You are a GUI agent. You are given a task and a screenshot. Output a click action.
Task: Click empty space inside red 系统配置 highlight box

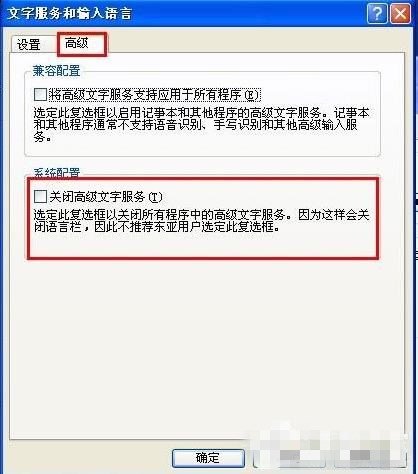point(203,245)
